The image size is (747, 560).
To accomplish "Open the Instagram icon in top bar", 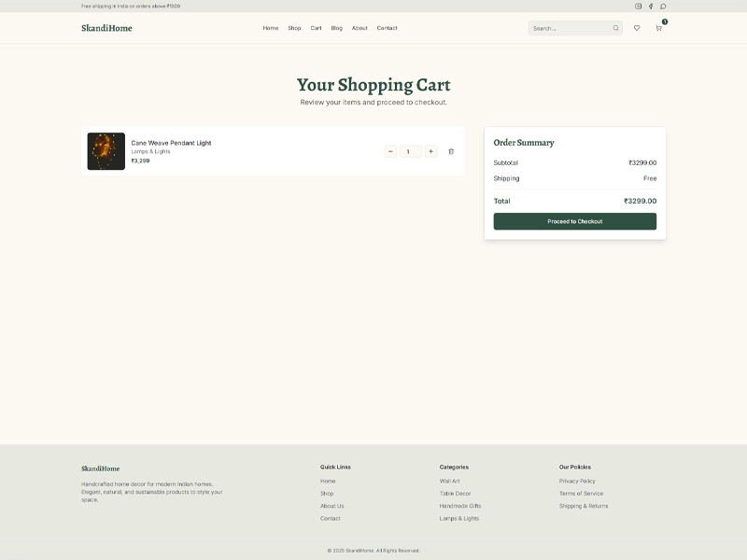I will [638, 7].
